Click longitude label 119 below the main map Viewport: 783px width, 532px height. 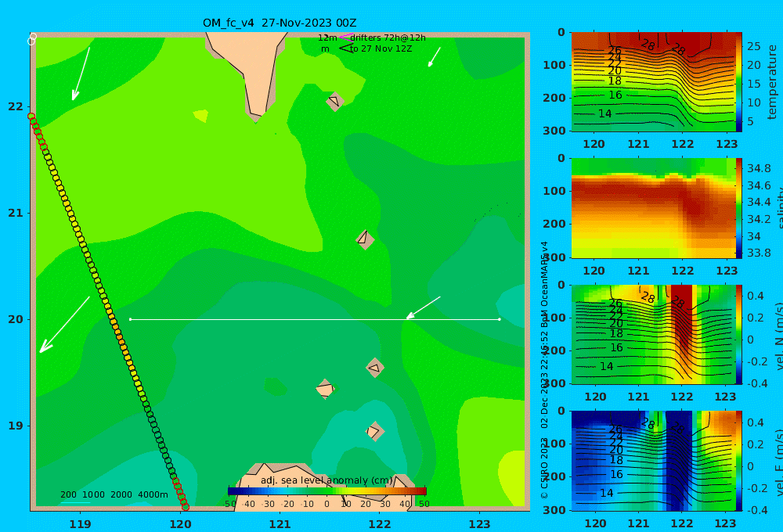81,524
